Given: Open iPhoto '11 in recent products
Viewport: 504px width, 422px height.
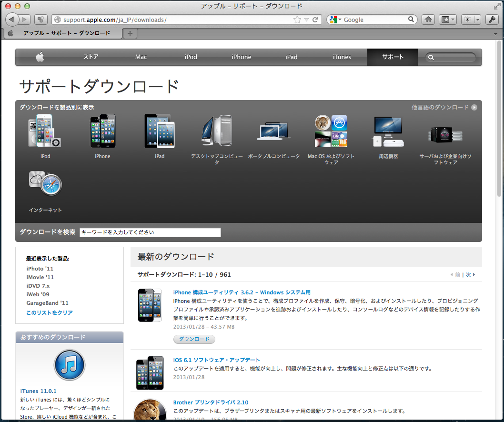Looking at the screenshot, I should point(40,268).
